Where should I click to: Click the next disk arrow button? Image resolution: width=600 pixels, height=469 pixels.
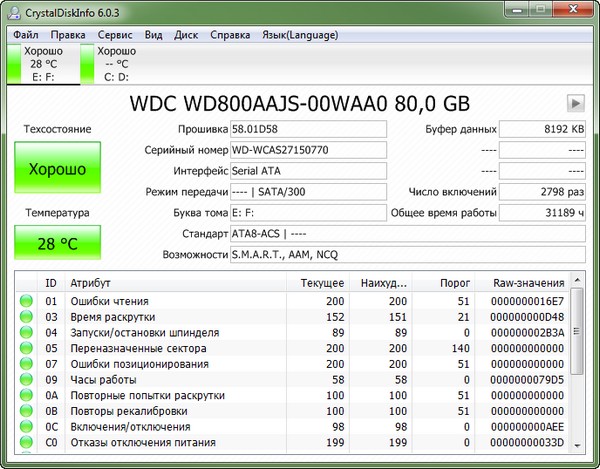[575, 103]
